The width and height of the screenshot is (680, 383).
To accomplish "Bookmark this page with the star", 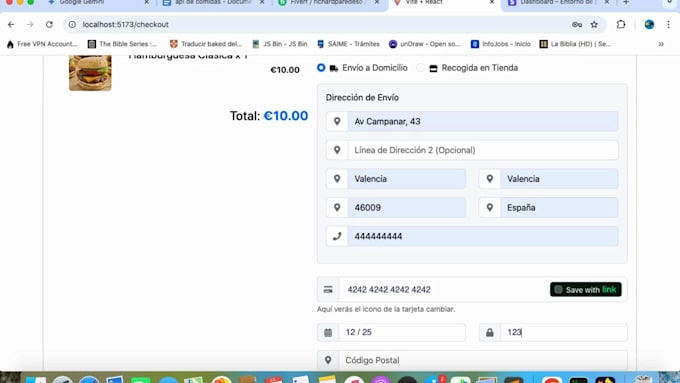I will [594, 25].
